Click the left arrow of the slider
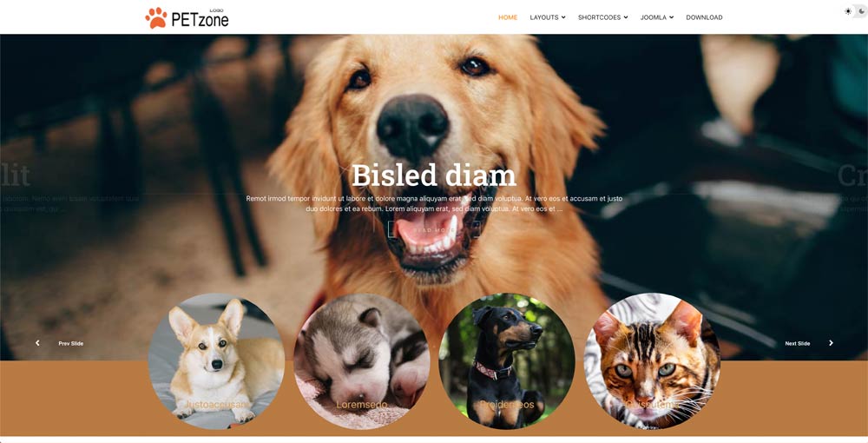868x443 pixels. tap(37, 343)
